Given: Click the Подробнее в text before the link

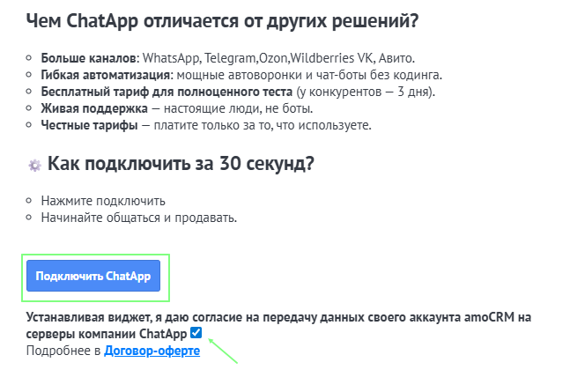Looking at the screenshot, I should click(64, 351).
